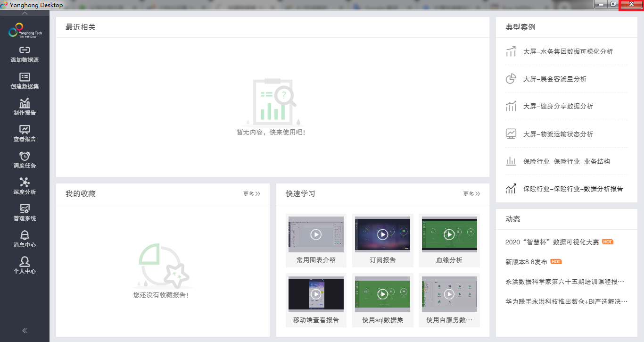This screenshot has width=644, height=342.
Task: Play the 血缘分析 tutorial video
Action: [449, 234]
